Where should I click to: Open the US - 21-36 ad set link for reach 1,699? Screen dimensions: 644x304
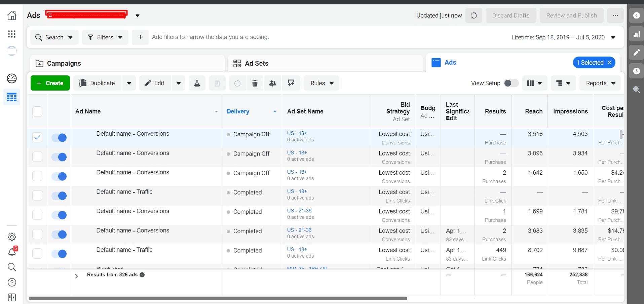pos(299,211)
